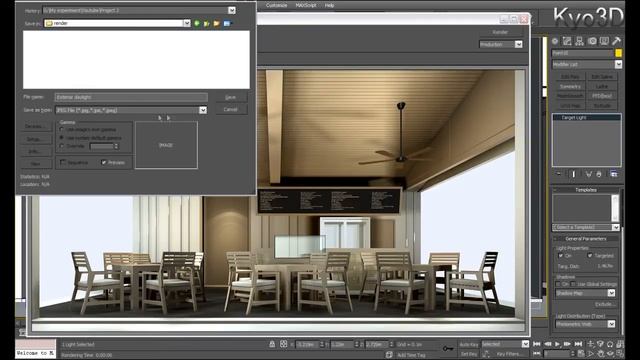640x360 pixels.
Task: Open Configure Modifier Sets icon
Action: pyautogui.click(x=614, y=174)
